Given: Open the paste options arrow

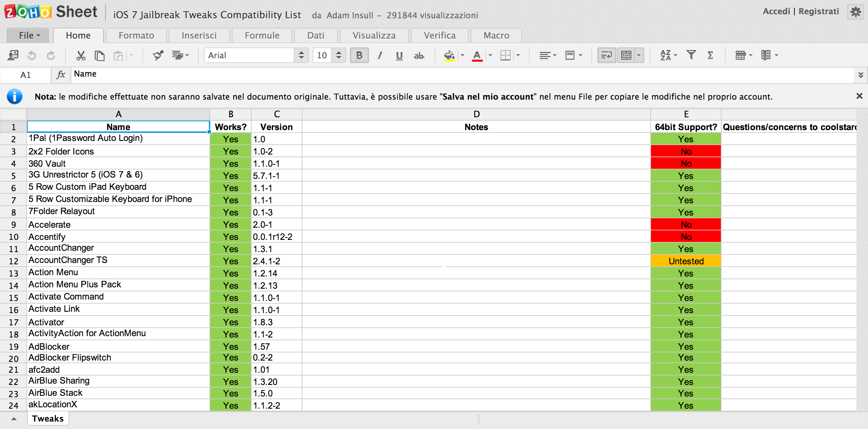Looking at the screenshot, I should 132,55.
